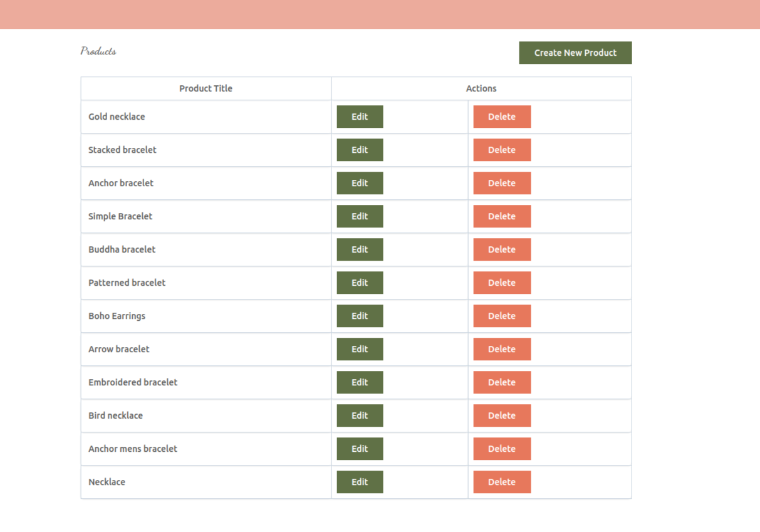This screenshot has height=532, width=760.
Task: Click the Products page heading
Action: [98, 51]
